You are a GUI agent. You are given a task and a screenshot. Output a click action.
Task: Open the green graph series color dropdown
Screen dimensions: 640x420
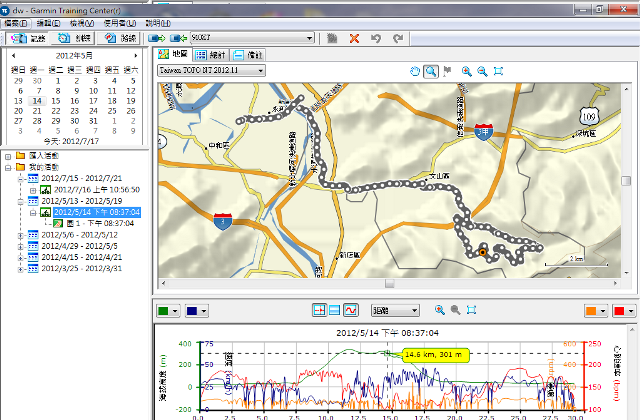[168, 311]
